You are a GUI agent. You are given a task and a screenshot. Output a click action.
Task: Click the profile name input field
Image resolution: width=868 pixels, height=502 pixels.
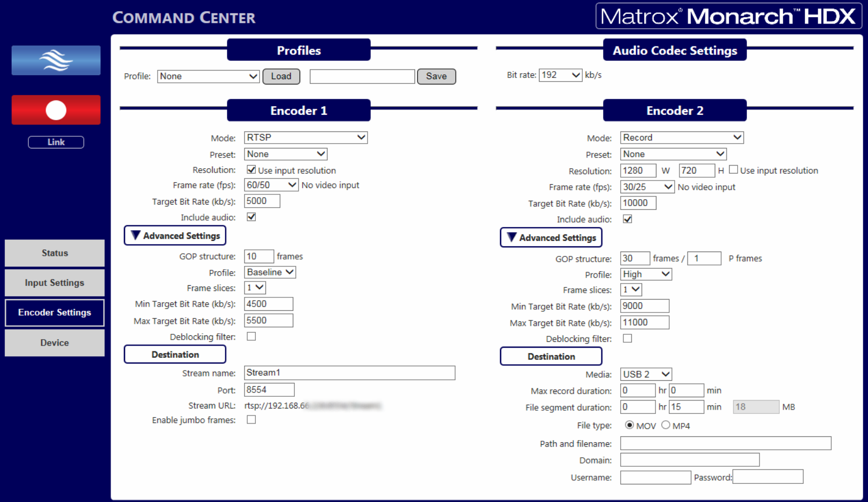coord(362,76)
